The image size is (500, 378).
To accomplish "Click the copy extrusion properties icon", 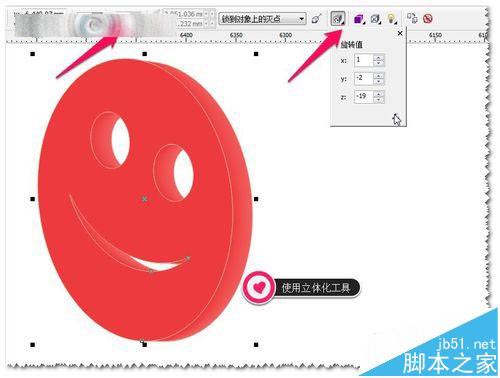I will tap(412, 18).
